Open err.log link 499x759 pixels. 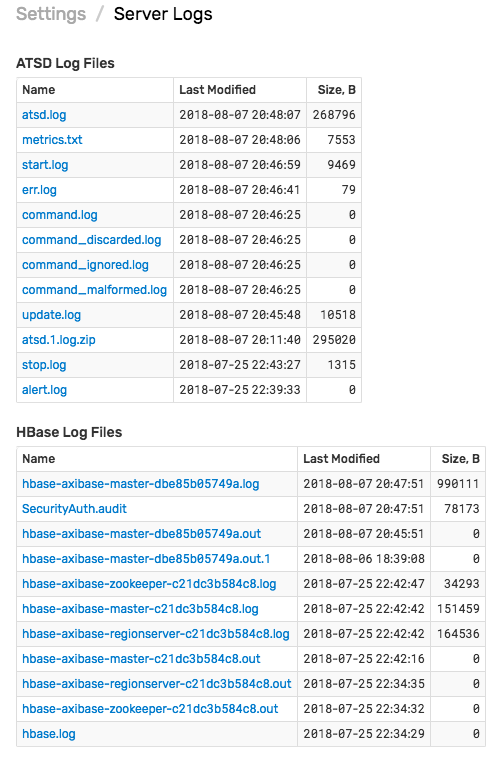click(39, 190)
